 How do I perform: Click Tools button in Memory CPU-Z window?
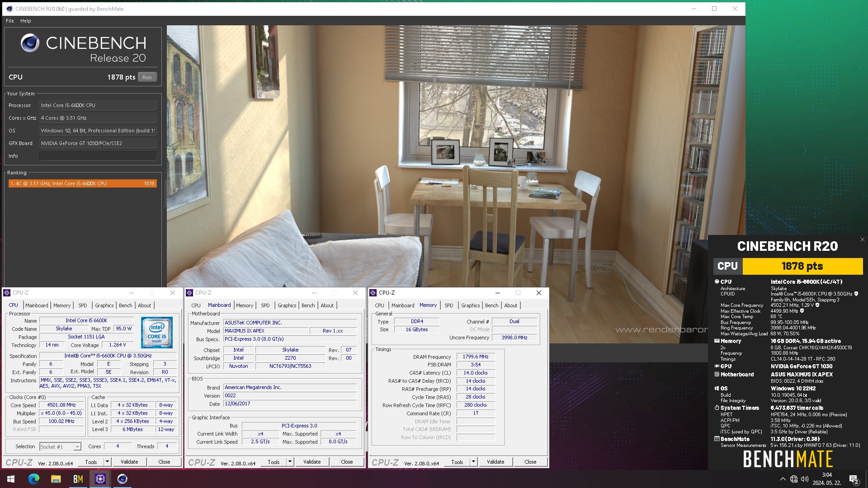(x=457, y=462)
